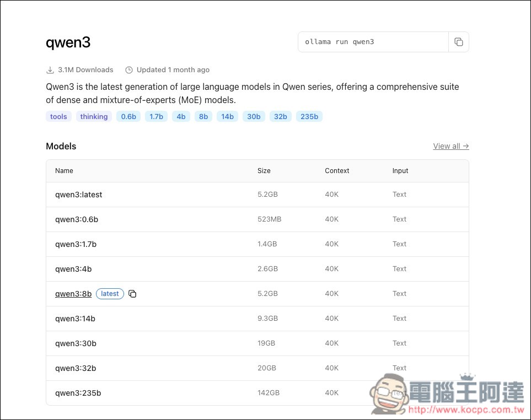Click the ollama run qwen3 command field

pos(373,42)
